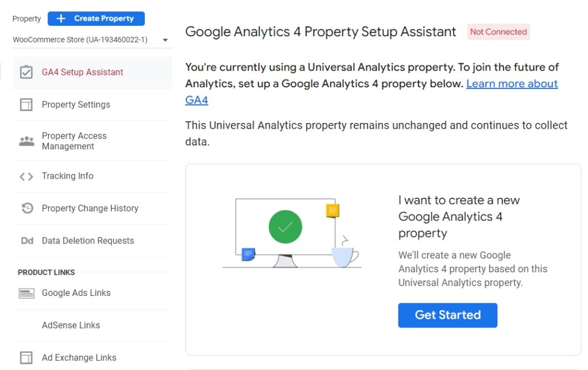This screenshot has height=370, width=588.
Task: Open Tracking Info section
Action: pyautogui.click(x=68, y=176)
